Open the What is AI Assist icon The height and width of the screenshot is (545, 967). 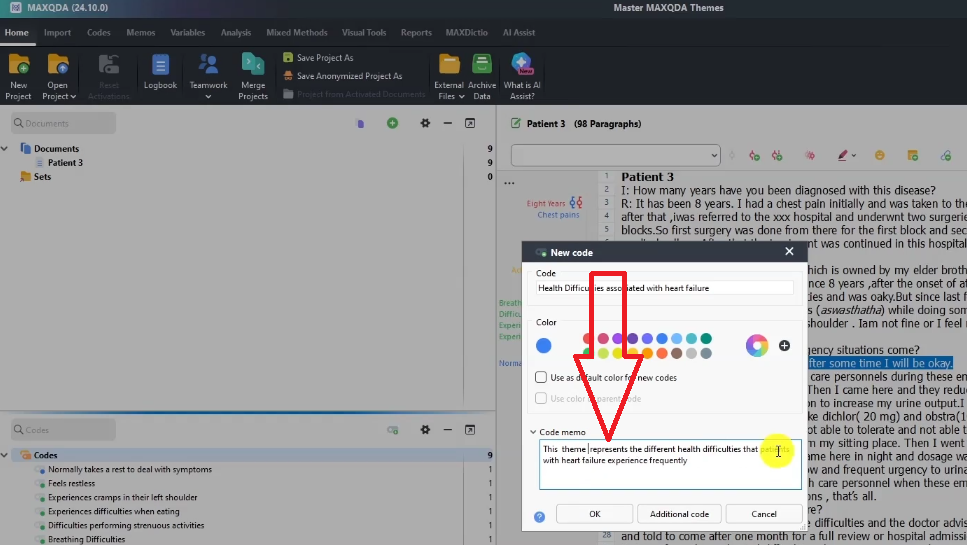(523, 66)
